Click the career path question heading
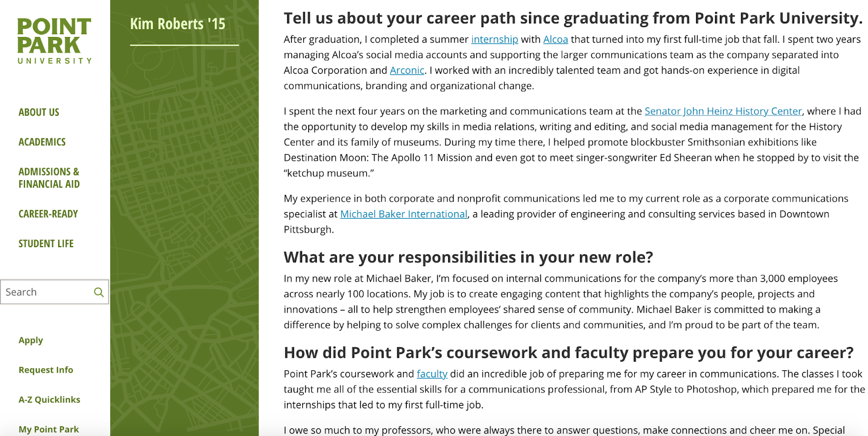The image size is (868, 436). [573, 18]
